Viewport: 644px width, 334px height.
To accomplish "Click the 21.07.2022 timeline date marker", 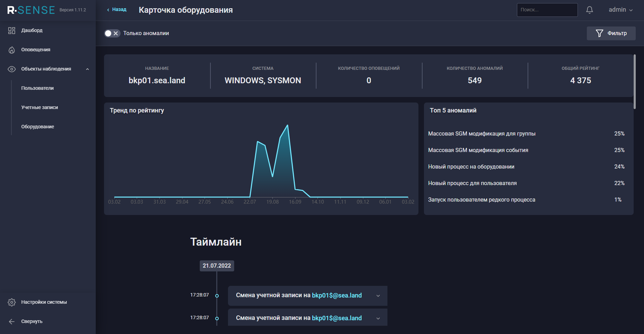I will click(217, 266).
